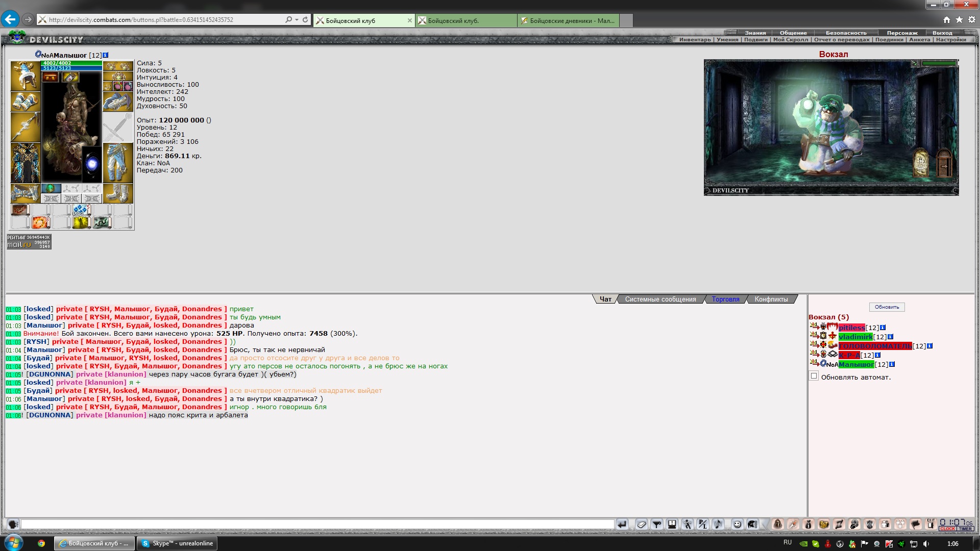Click the equipped boots item
The image size is (980, 551).
click(x=118, y=193)
